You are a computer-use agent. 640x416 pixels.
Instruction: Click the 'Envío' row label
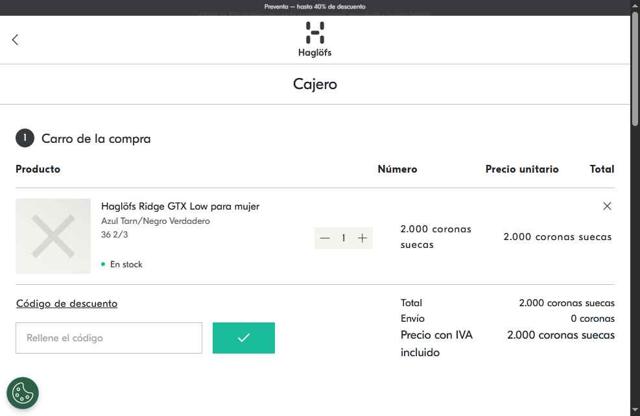(412, 318)
